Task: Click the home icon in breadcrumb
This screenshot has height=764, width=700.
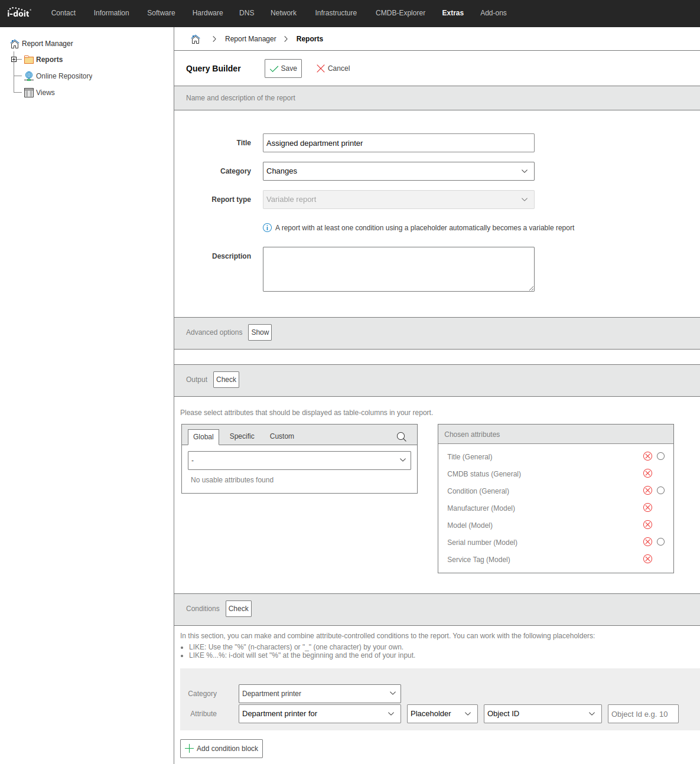Action: pos(196,39)
